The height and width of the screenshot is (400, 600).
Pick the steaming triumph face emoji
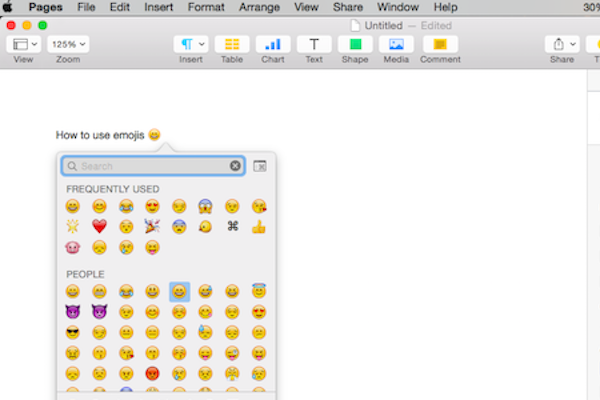[232, 374]
